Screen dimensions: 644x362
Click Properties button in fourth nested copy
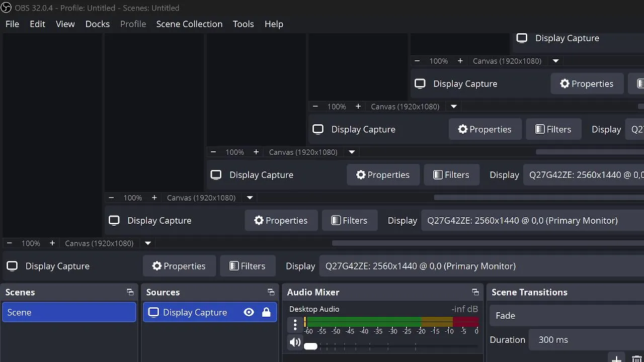[587, 83]
